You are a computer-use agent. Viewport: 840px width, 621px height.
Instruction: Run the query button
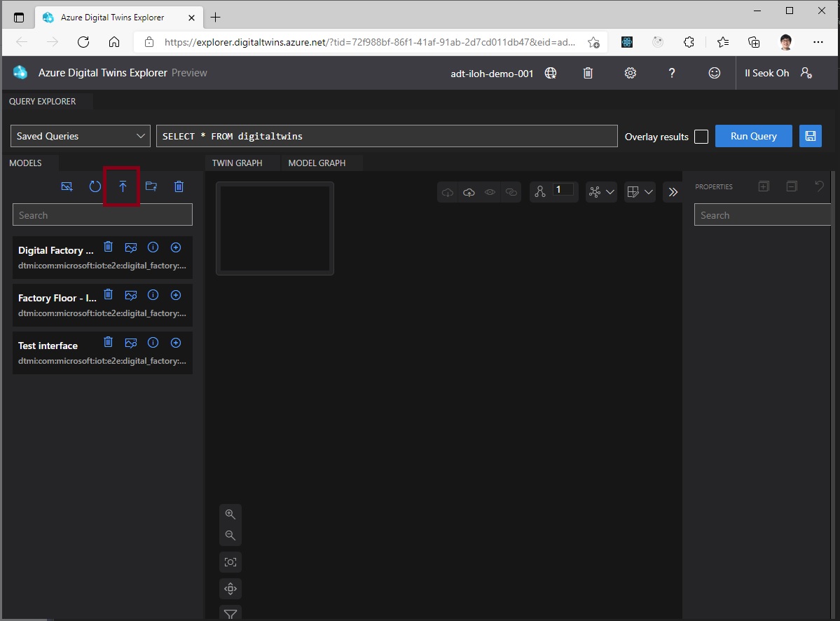pos(753,136)
